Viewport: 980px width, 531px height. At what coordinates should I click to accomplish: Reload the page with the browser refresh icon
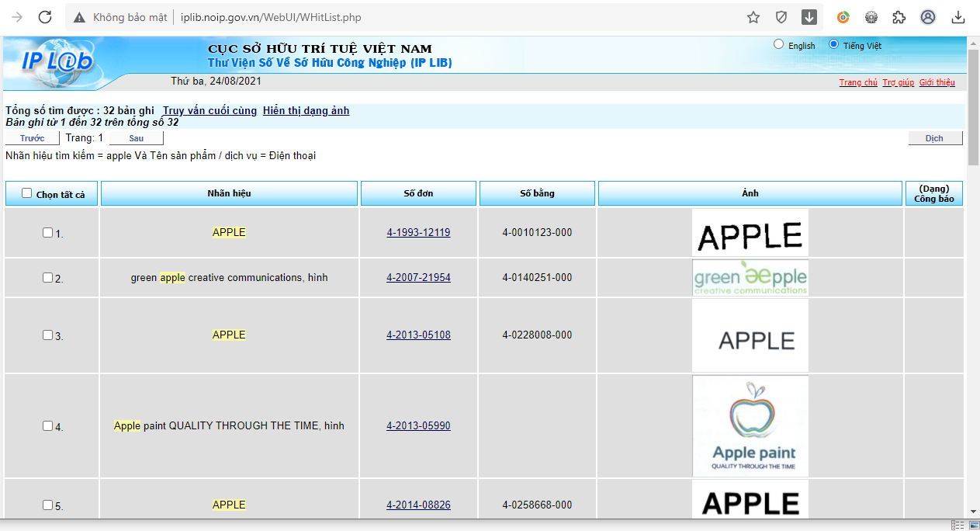pyautogui.click(x=45, y=17)
